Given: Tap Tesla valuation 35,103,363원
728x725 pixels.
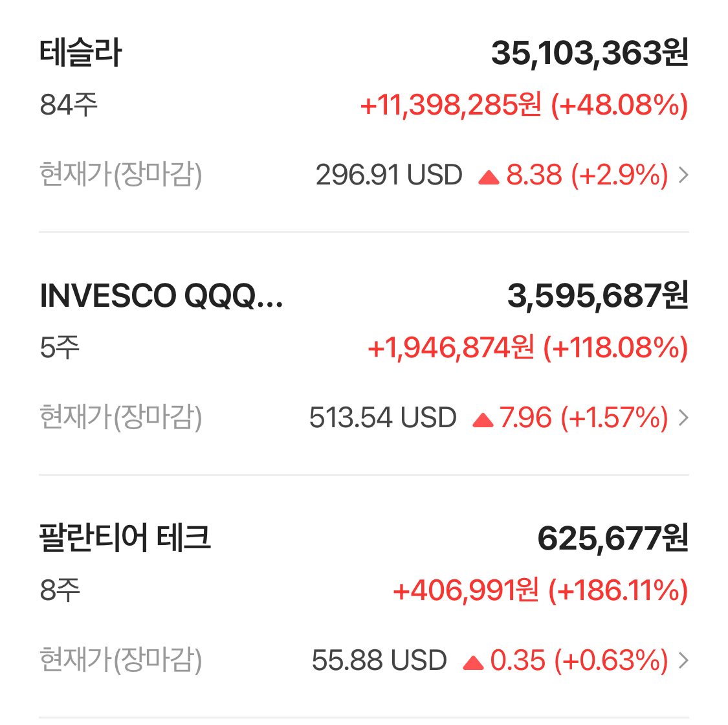Looking at the screenshot, I should [589, 53].
